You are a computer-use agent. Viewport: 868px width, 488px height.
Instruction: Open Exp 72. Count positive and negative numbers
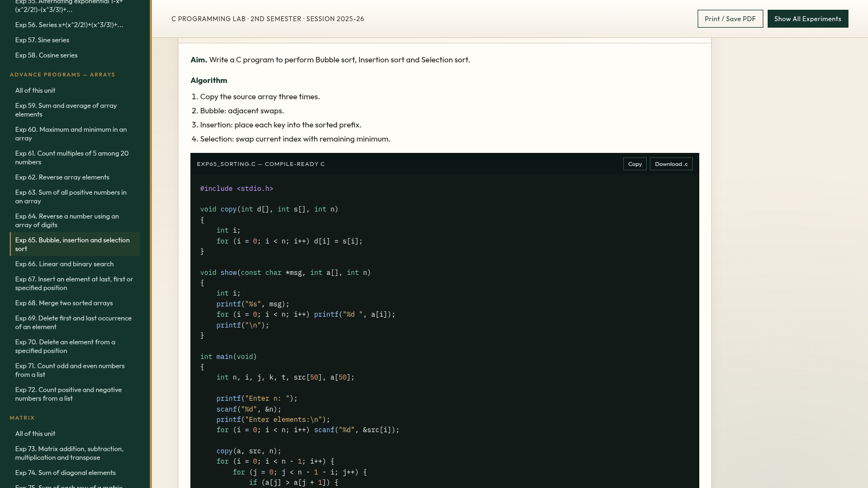click(75, 394)
